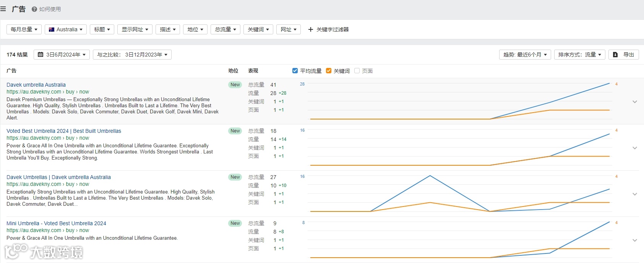Click the au.davekny.com URL under Mini Umbrella

click(x=48, y=230)
